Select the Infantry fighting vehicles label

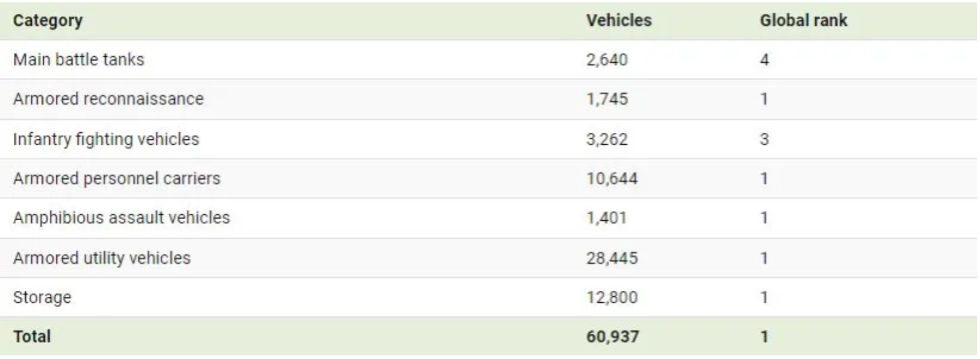106,139
